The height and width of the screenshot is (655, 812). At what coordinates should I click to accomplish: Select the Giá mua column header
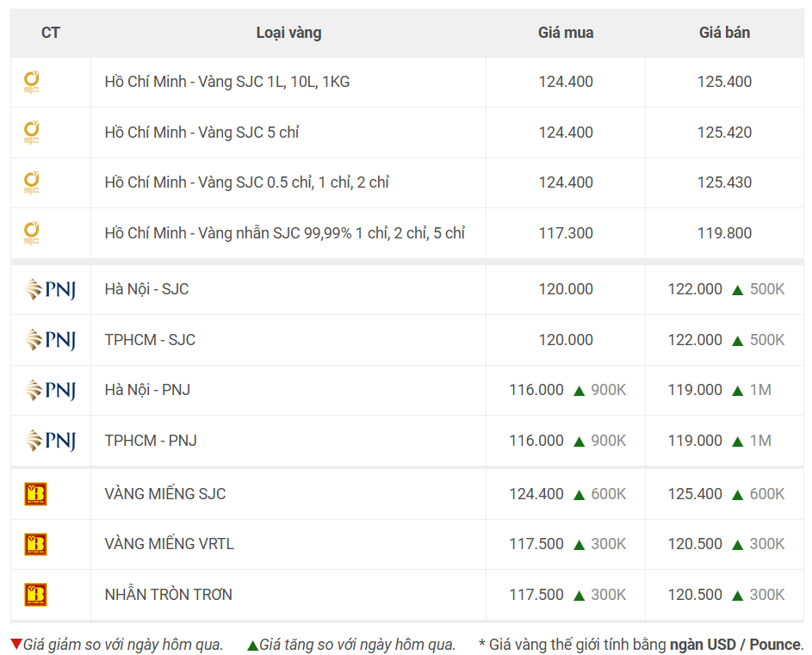(566, 33)
